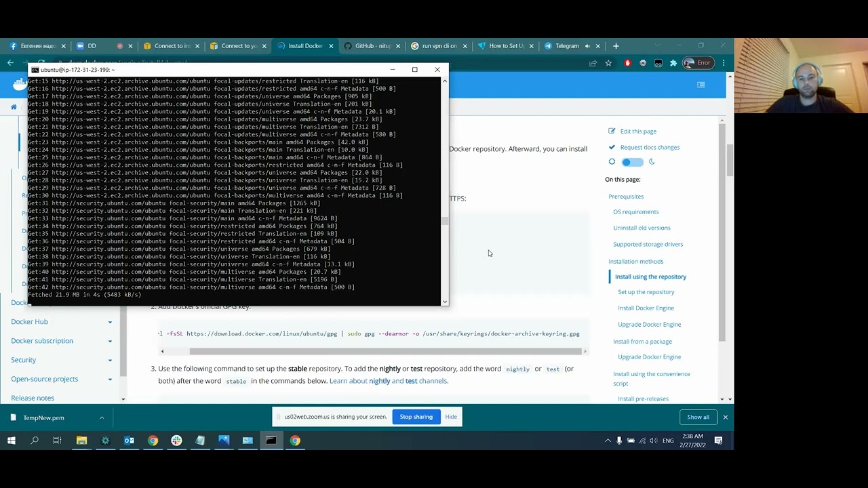Go to 'Supported storage drivers' section
This screenshot has height=488, width=868.
648,244
